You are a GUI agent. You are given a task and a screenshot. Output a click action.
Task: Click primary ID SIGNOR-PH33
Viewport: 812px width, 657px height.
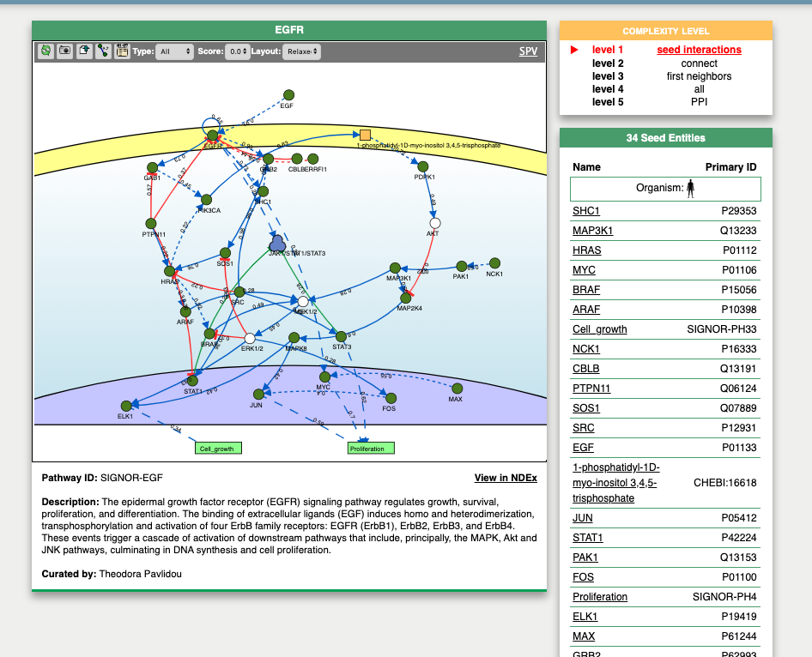722,329
